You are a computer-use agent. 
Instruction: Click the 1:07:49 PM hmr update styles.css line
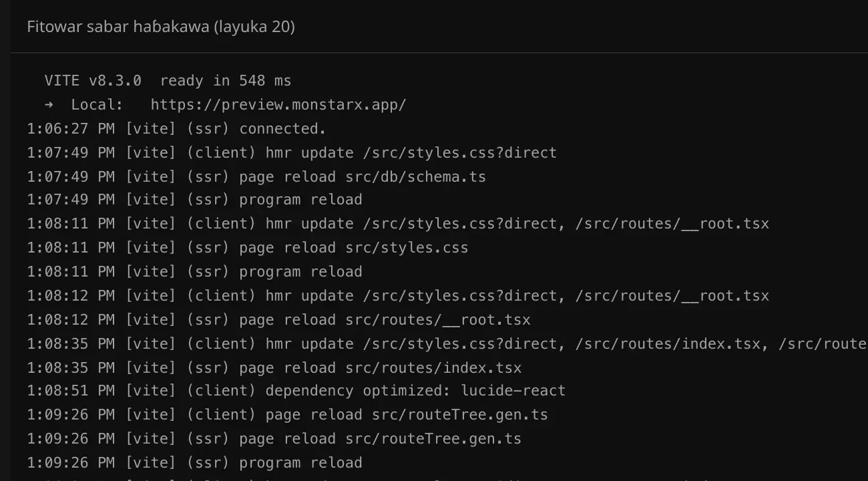click(292, 153)
